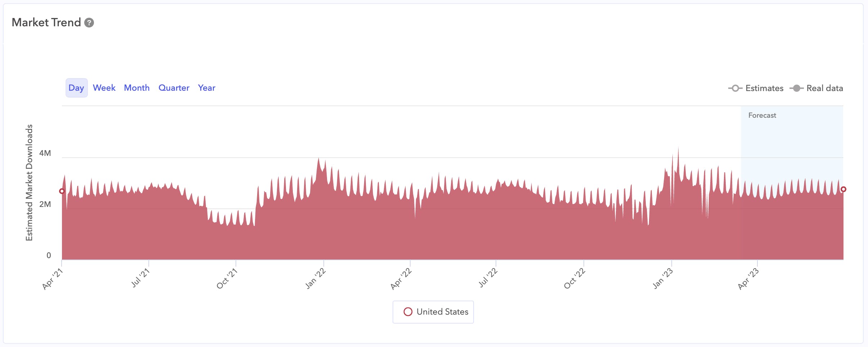Click the Forecast label in the shaded region
Screen dimensions: 868x347
pyautogui.click(x=762, y=115)
